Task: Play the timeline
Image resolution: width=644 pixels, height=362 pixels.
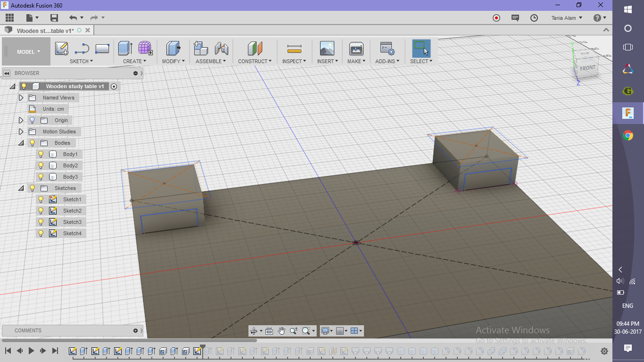Action: 31,351
